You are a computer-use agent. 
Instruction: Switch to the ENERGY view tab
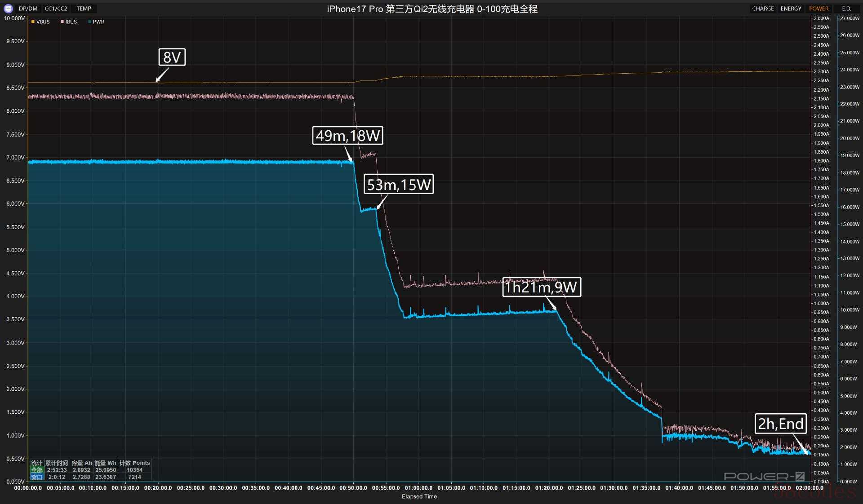pyautogui.click(x=791, y=9)
